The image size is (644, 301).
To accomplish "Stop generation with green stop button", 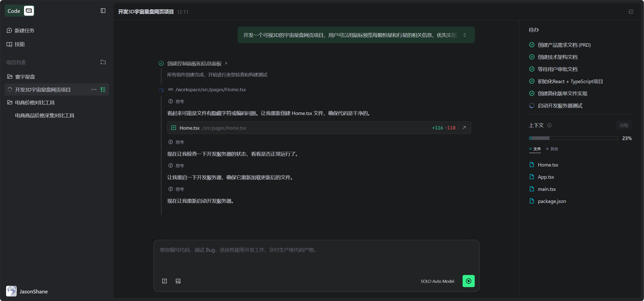I will tap(468, 281).
